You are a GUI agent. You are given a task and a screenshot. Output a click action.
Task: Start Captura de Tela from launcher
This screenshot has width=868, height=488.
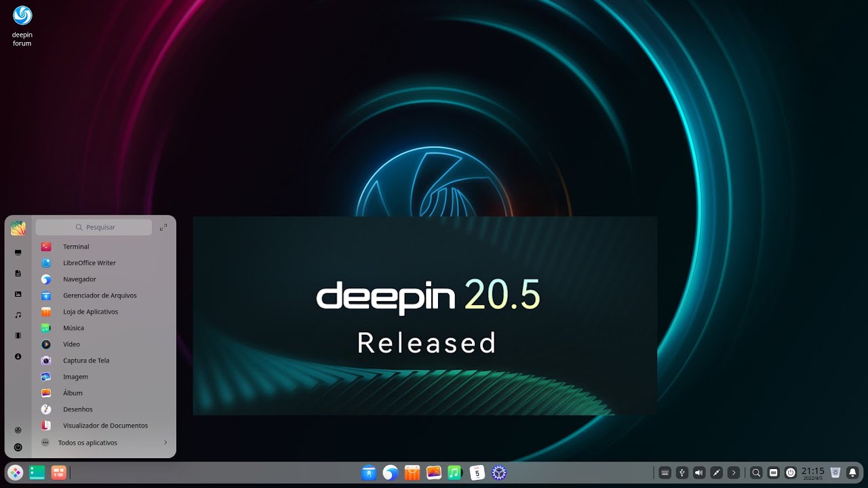[104, 361]
